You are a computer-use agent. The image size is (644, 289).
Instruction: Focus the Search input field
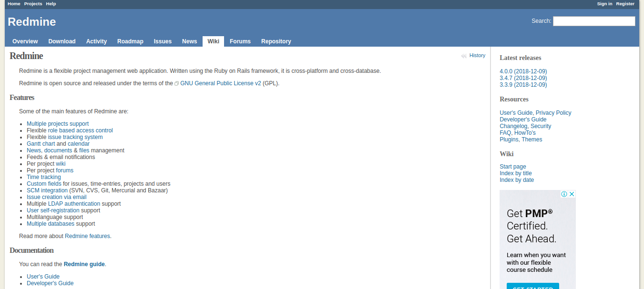(x=594, y=21)
